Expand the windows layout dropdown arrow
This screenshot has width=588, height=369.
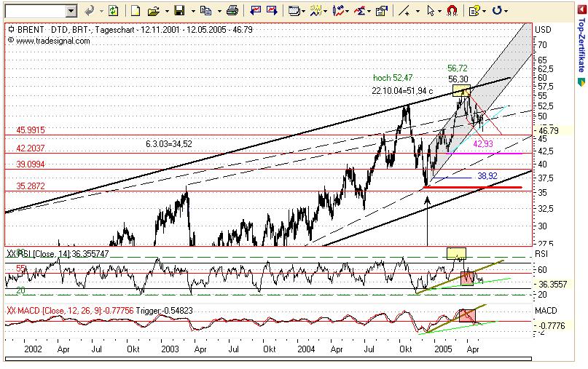point(303,11)
